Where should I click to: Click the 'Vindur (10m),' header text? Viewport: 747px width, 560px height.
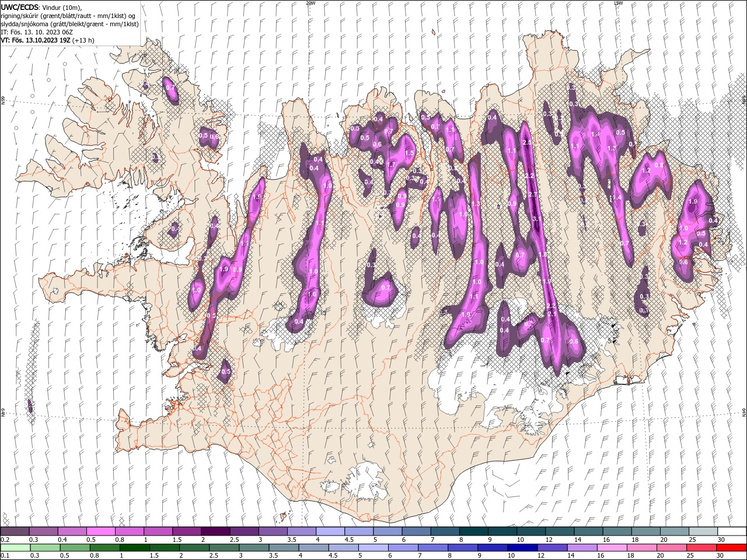click(63, 7)
